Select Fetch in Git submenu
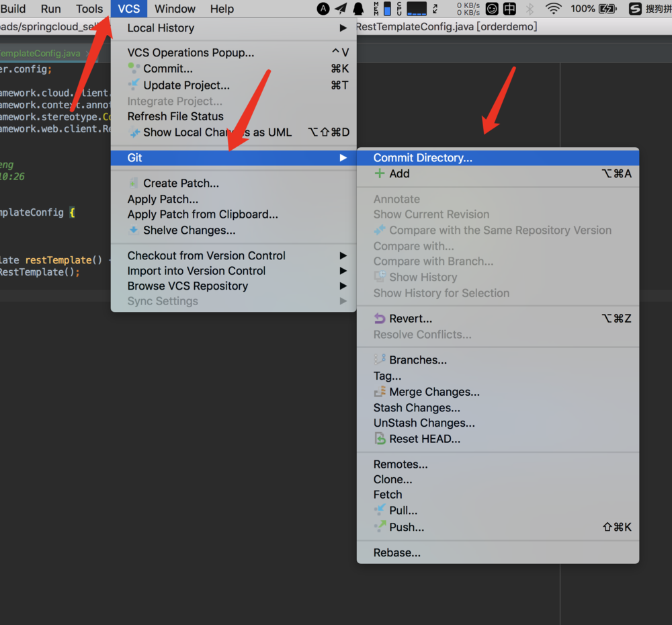This screenshot has width=672, height=625. click(498, 495)
